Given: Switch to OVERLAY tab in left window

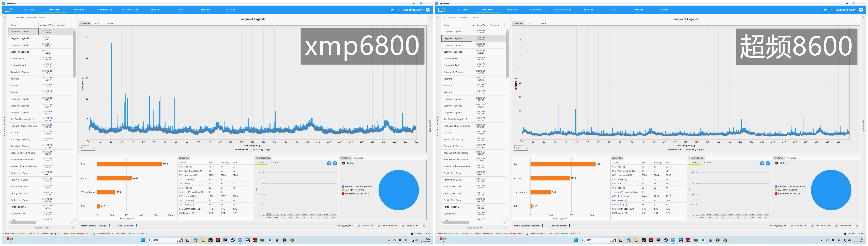Looking at the screenshot, I should pos(79,10).
